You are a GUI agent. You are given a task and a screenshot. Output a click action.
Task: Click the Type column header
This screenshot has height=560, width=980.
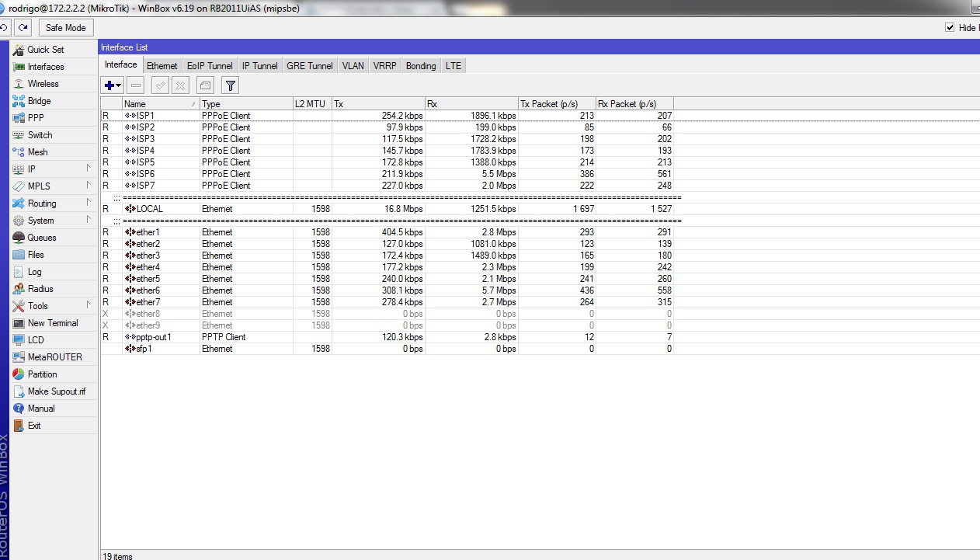click(246, 104)
